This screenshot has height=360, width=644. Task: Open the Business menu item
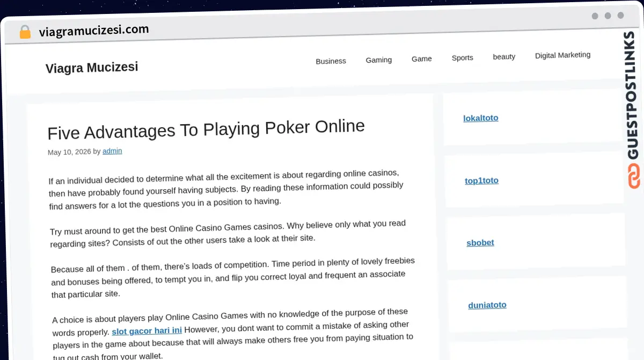click(331, 61)
